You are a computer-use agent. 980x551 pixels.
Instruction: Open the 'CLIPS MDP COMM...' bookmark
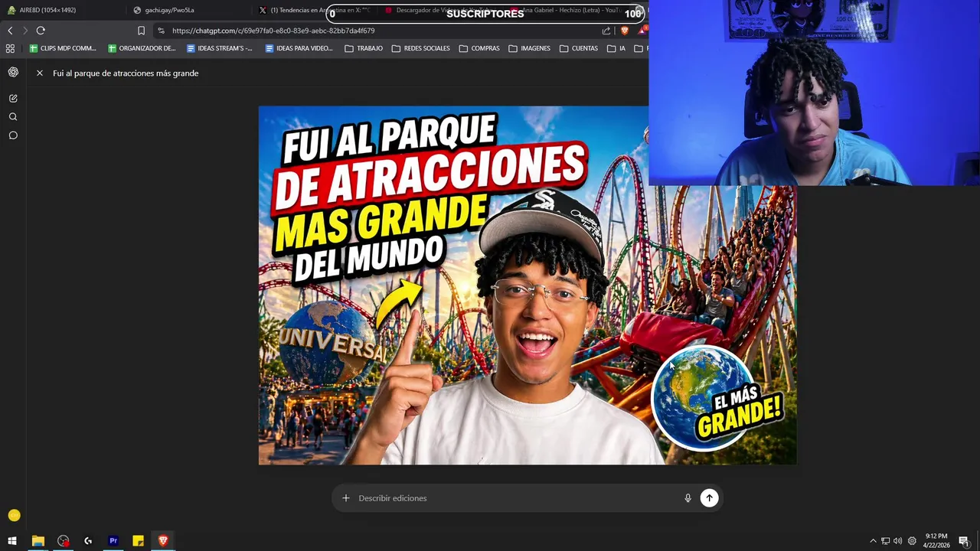click(64, 48)
